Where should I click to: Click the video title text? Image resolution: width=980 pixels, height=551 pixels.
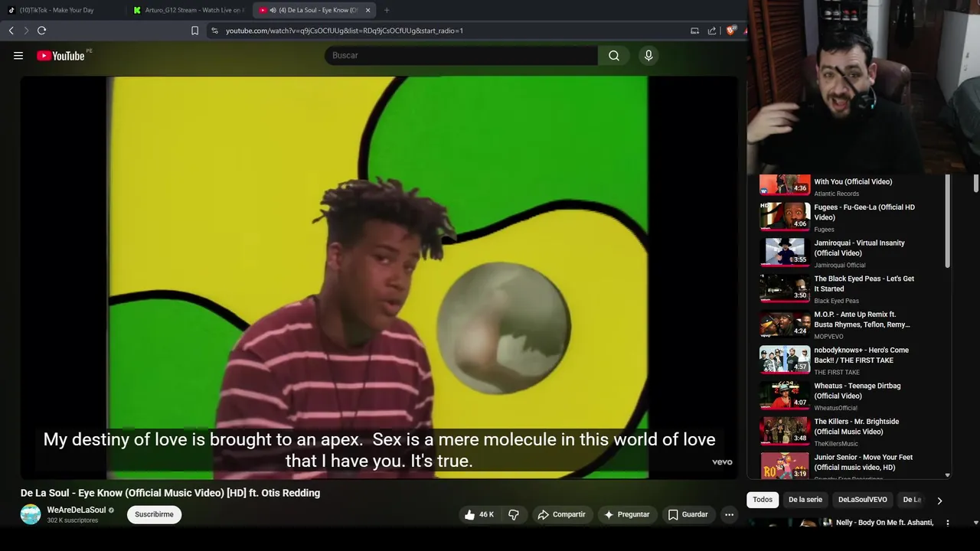click(170, 493)
